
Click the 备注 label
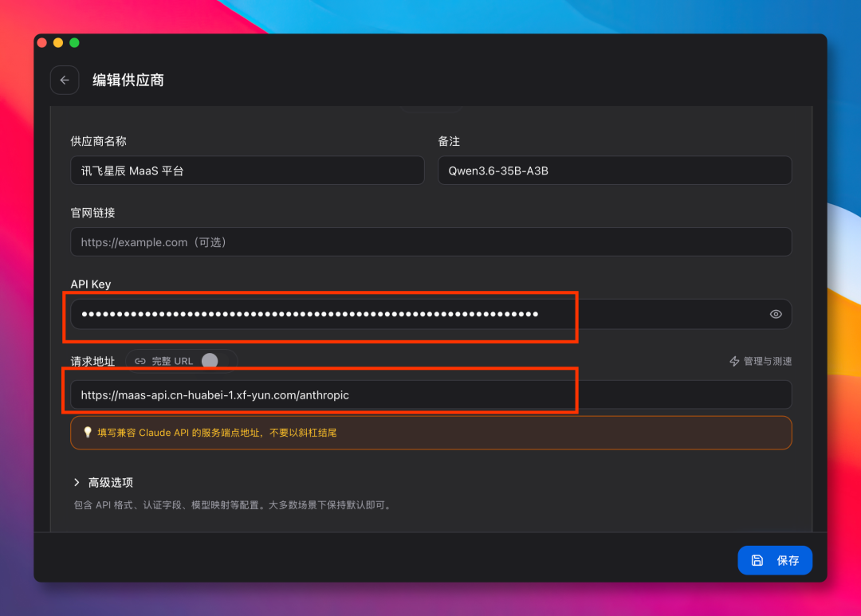point(449,141)
